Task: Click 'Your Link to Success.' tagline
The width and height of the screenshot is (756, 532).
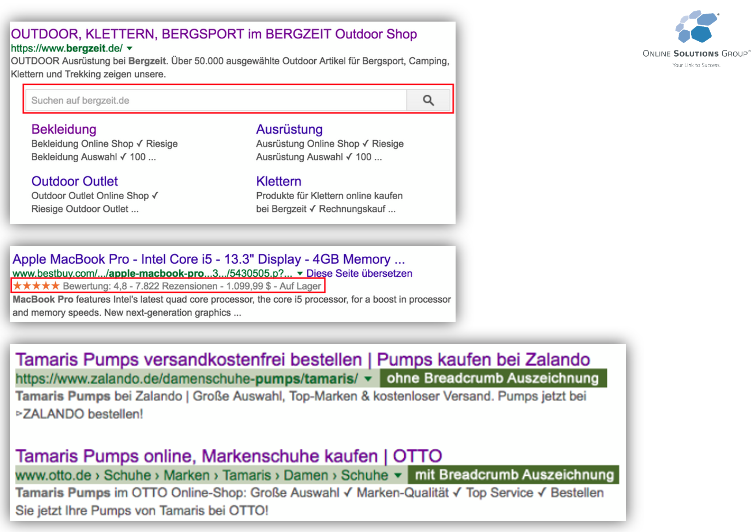Action: pos(696,65)
